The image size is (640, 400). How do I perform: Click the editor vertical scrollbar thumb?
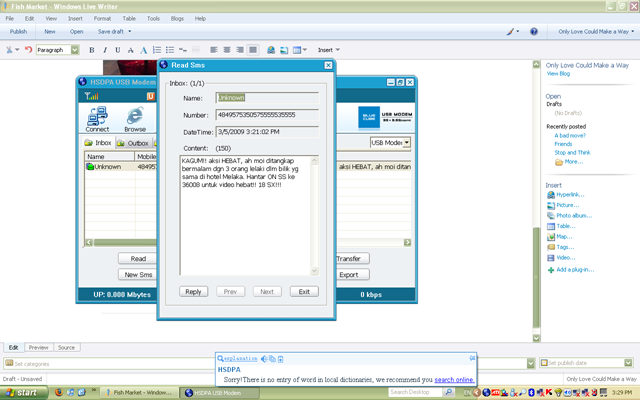pos(536,277)
